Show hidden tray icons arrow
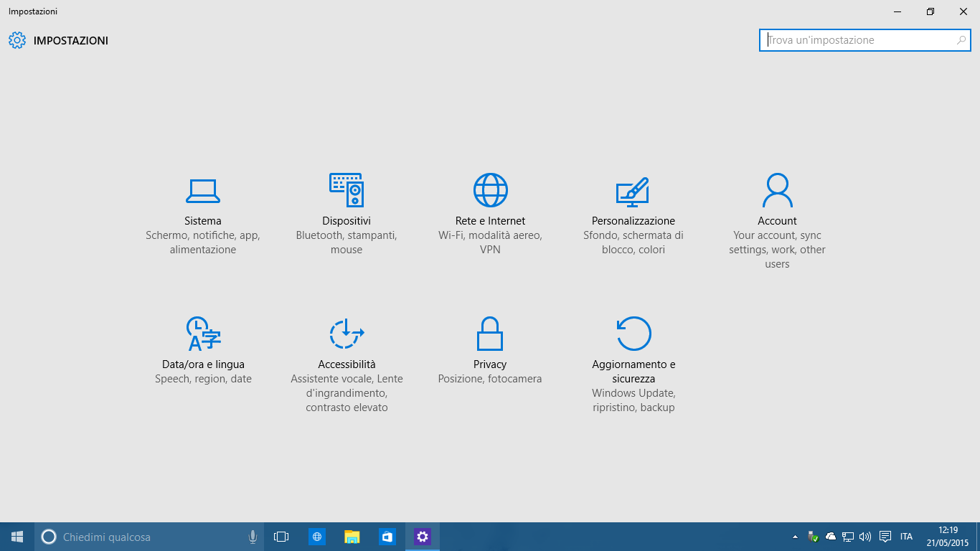 pos(795,537)
